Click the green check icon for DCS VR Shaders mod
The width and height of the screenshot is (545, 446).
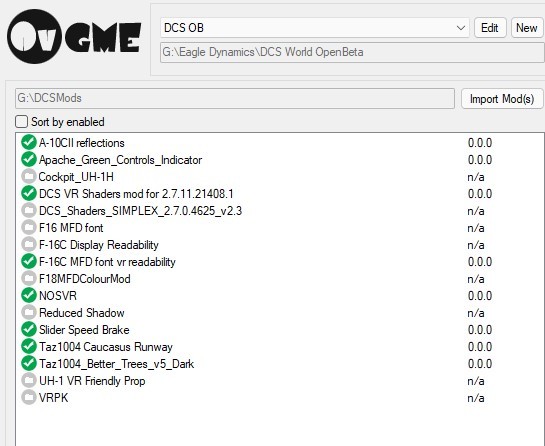(29, 194)
